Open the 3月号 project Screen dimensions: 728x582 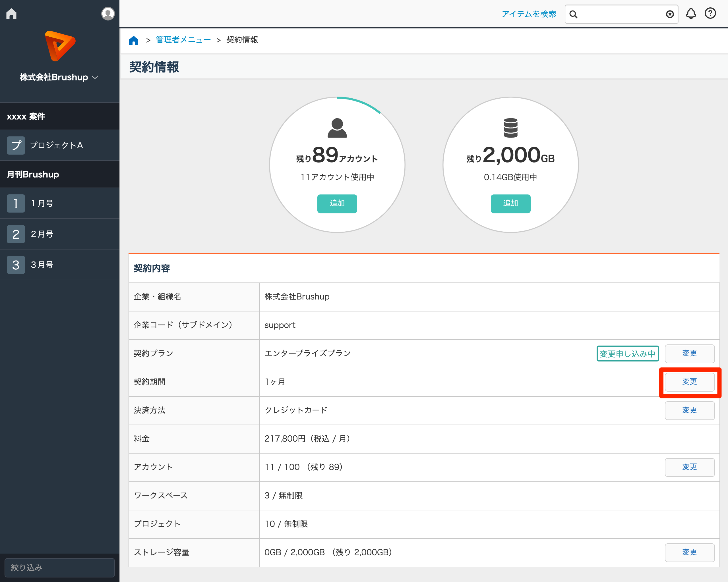(x=60, y=265)
